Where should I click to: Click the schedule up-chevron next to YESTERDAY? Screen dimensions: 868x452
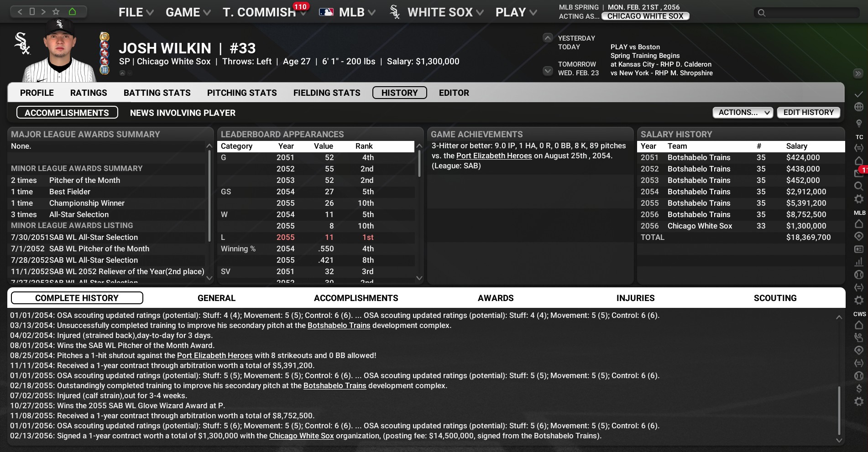click(x=548, y=38)
